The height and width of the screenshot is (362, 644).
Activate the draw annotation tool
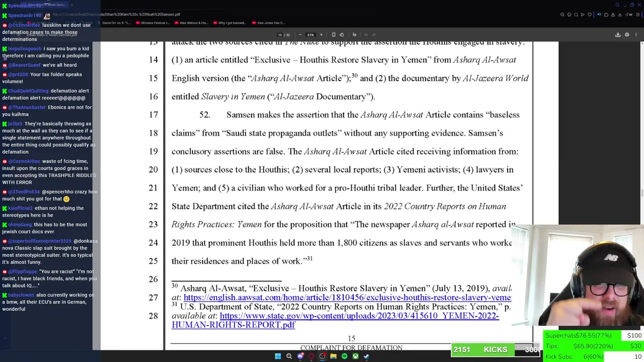pos(354,35)
